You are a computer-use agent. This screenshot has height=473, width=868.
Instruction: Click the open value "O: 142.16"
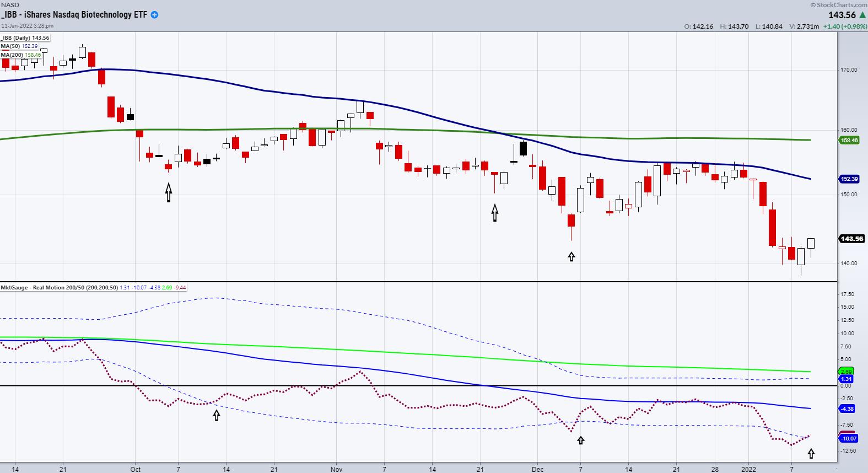pos(699,26)
